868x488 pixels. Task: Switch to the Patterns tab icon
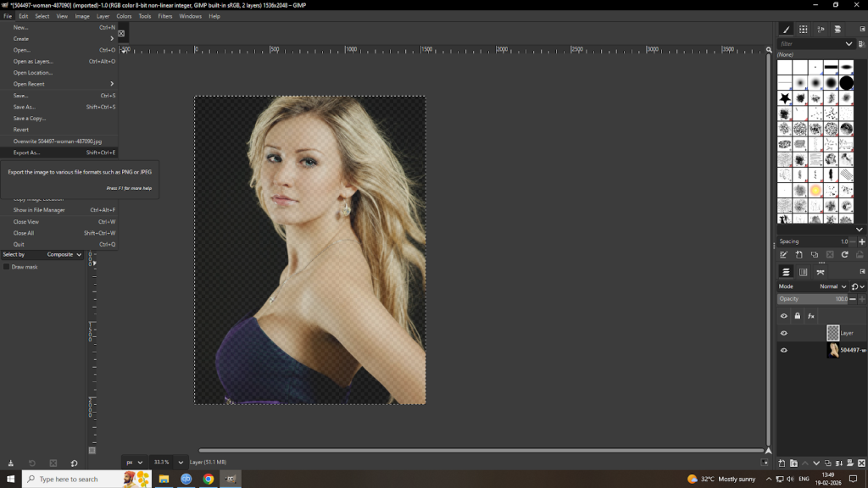(x=803, y=29)
